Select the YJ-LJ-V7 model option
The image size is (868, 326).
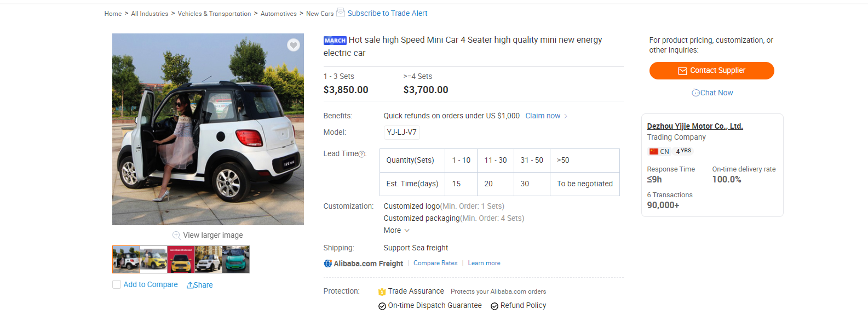tap(401, 133)
